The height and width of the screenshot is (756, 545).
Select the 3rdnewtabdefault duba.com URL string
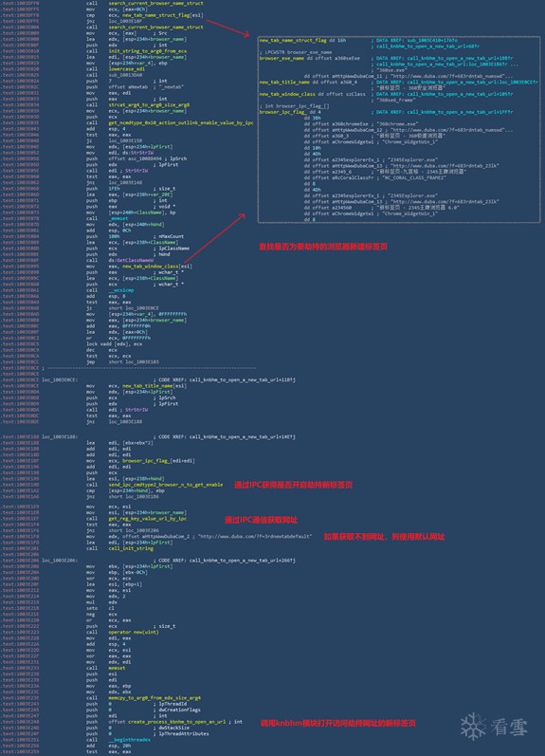coord(255,536)
